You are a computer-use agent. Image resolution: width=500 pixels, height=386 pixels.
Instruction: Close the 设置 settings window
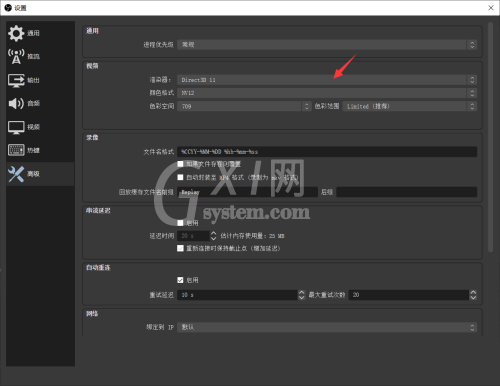click(x=491, y=8)
